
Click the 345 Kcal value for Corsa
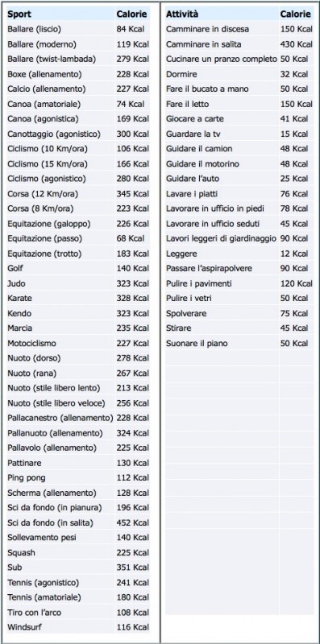point(132,193)
